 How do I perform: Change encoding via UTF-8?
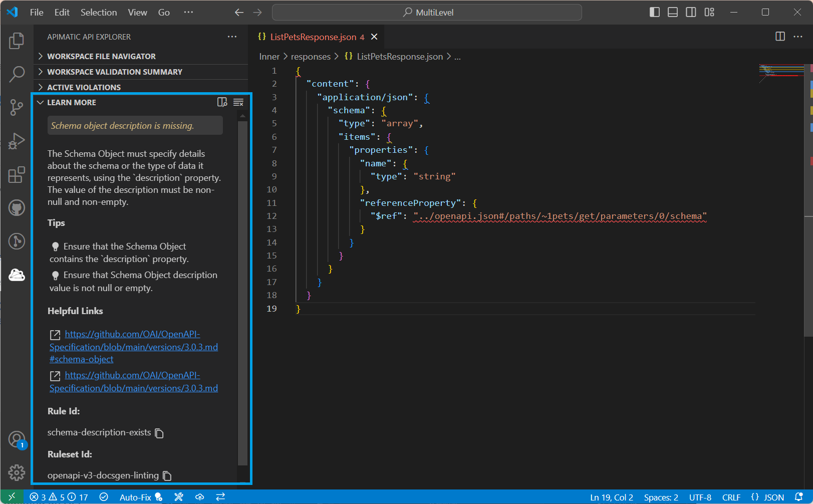coord(700,497)
